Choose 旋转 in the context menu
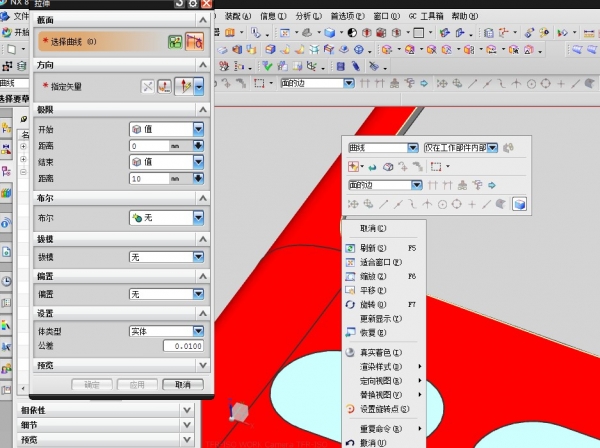Screen dimensions: 600x448 coord(383,305)
